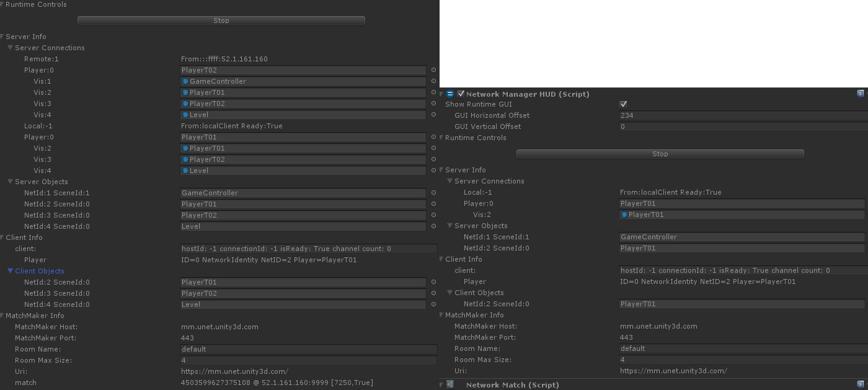The width and height of the screenshot is (868, 390).
Task: Collapse Server Info in the left inspector
Action: tap(2, 37)
